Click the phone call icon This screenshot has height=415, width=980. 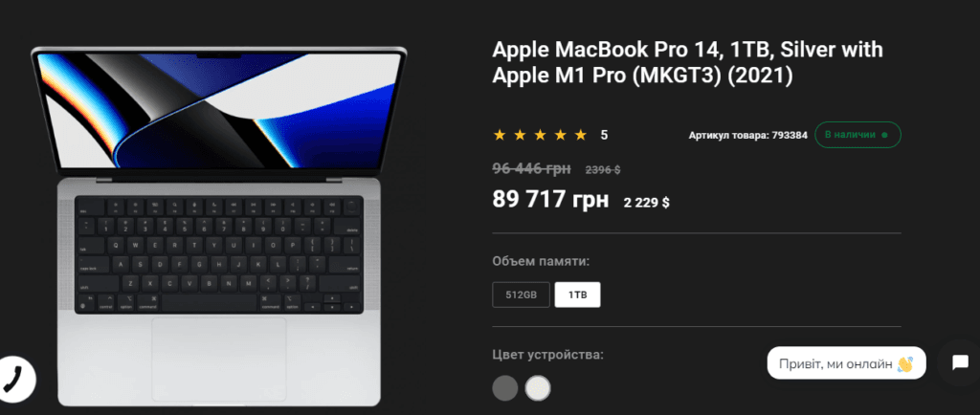point(13,379)
